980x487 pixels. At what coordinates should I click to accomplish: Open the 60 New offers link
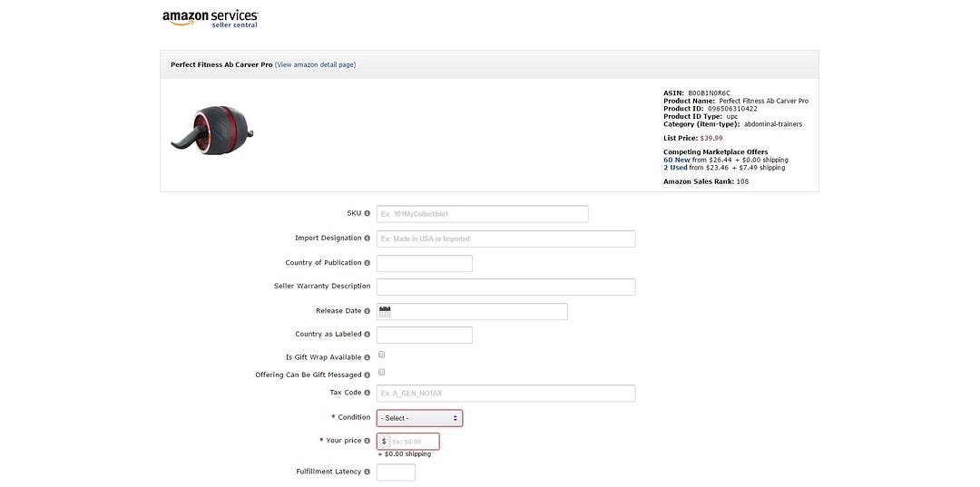point(677,160)
